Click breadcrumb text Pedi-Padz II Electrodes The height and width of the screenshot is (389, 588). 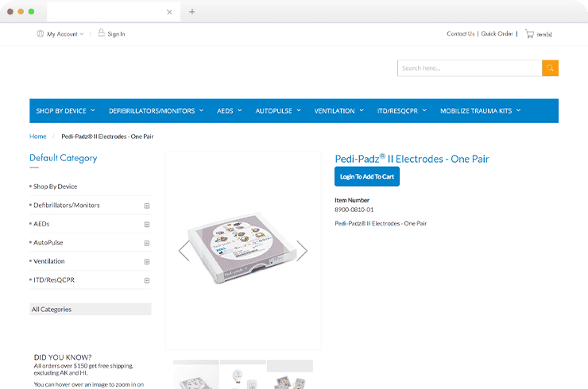pos(107,137)
